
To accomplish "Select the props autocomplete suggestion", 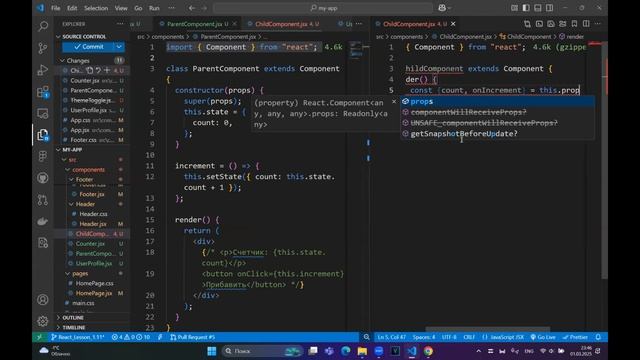I will coord(497,101).
